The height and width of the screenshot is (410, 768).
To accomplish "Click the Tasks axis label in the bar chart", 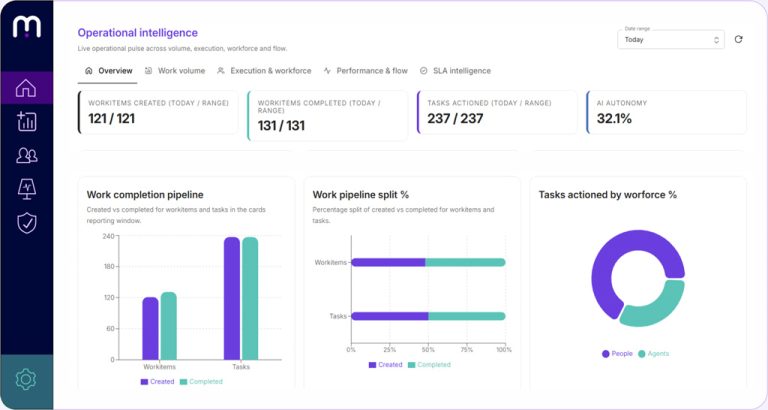I will click(241, 367).
